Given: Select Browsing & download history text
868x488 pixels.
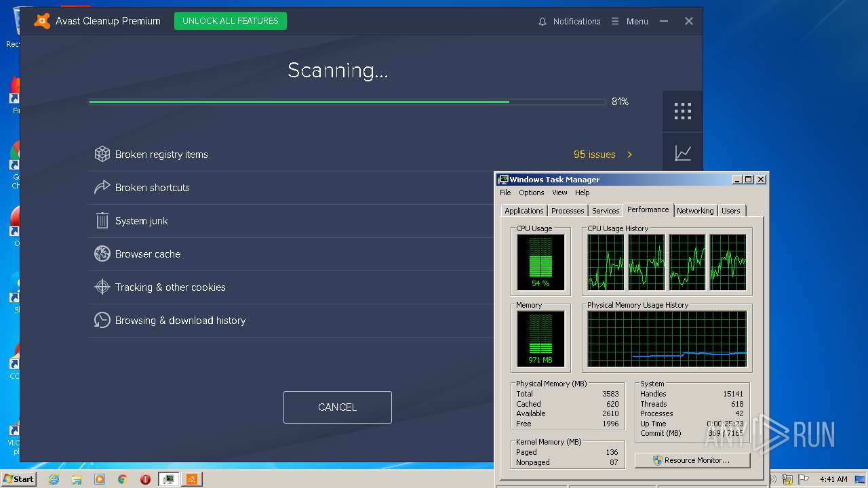Looking at the screenshot, I should tap(180, 321).
